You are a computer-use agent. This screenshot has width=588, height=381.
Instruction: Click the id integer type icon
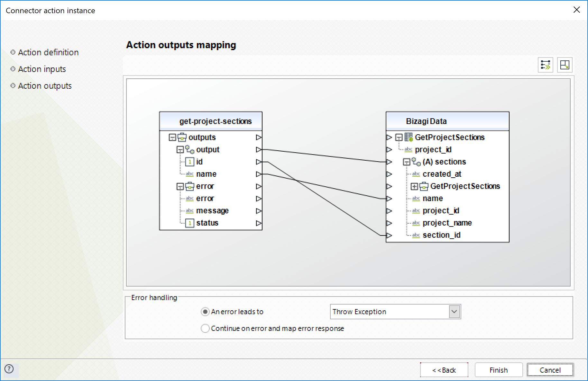pos(190,162)
